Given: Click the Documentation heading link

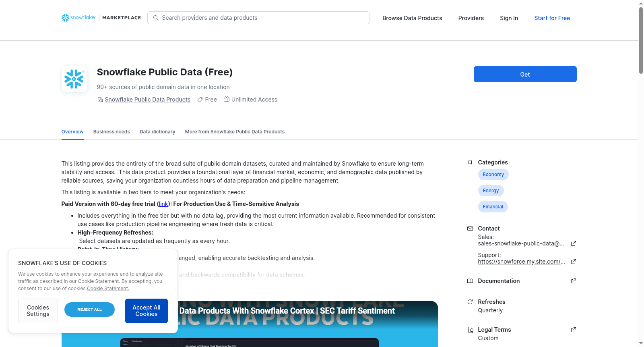Looking at the screenshot, I should point(499,281).
